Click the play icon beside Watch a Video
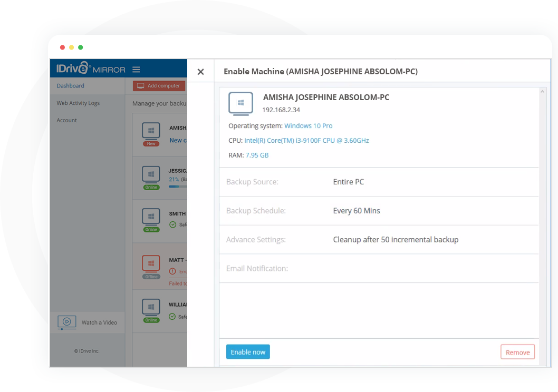Screen dimensions: 558x392 [x=67, y=322]
